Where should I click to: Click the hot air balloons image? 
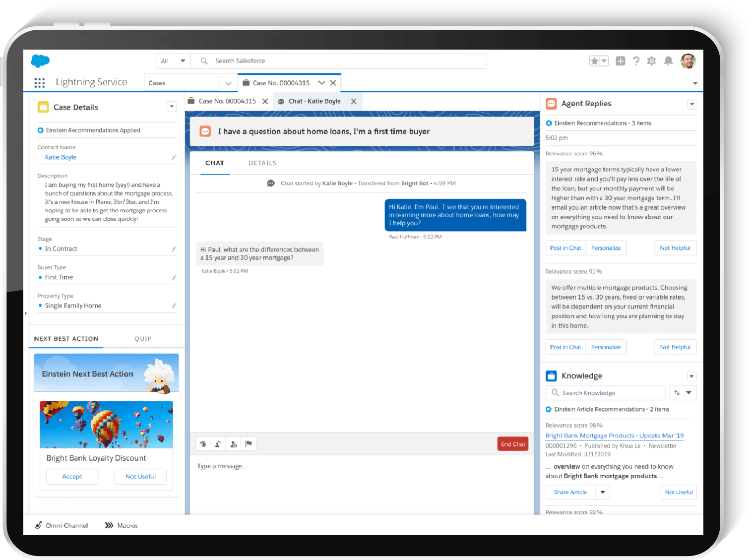(x=106, y=425)
